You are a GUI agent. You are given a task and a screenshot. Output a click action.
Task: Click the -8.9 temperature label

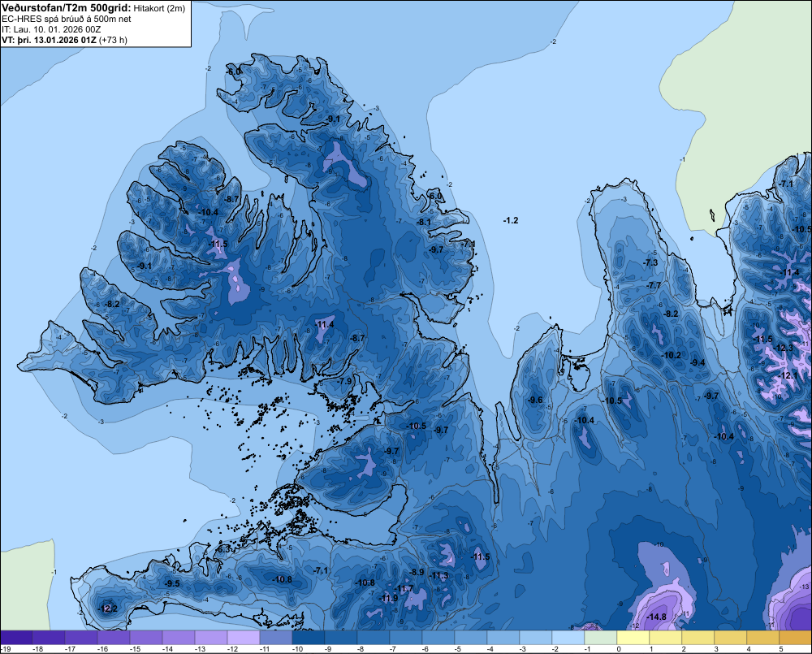pos(417,572)
